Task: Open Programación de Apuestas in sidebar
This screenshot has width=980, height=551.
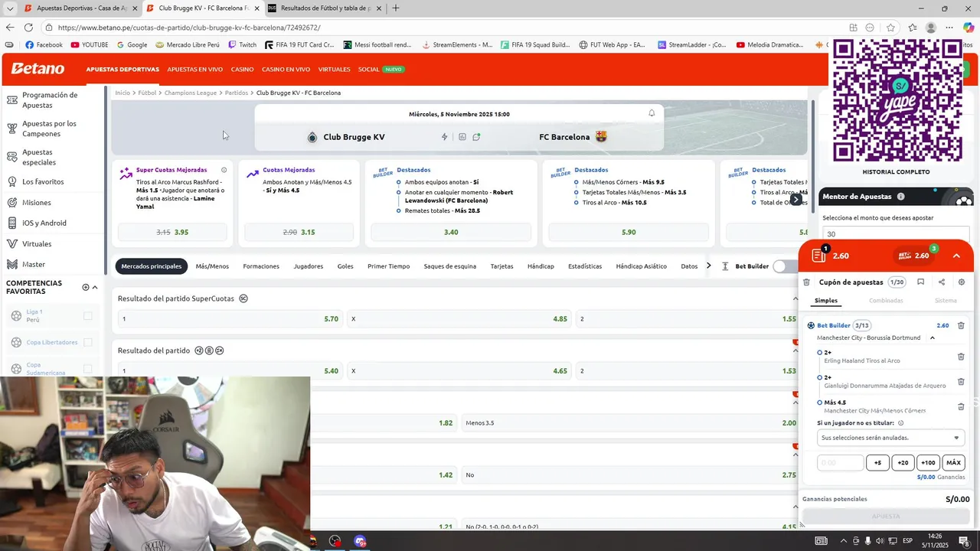Action: (x=50, y=99)
